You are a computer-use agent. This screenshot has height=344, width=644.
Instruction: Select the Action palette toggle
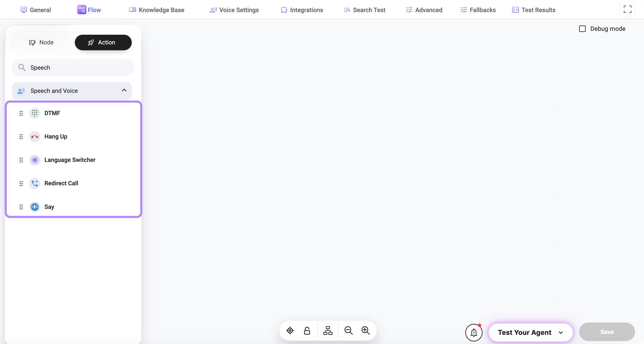pos(103,42)
